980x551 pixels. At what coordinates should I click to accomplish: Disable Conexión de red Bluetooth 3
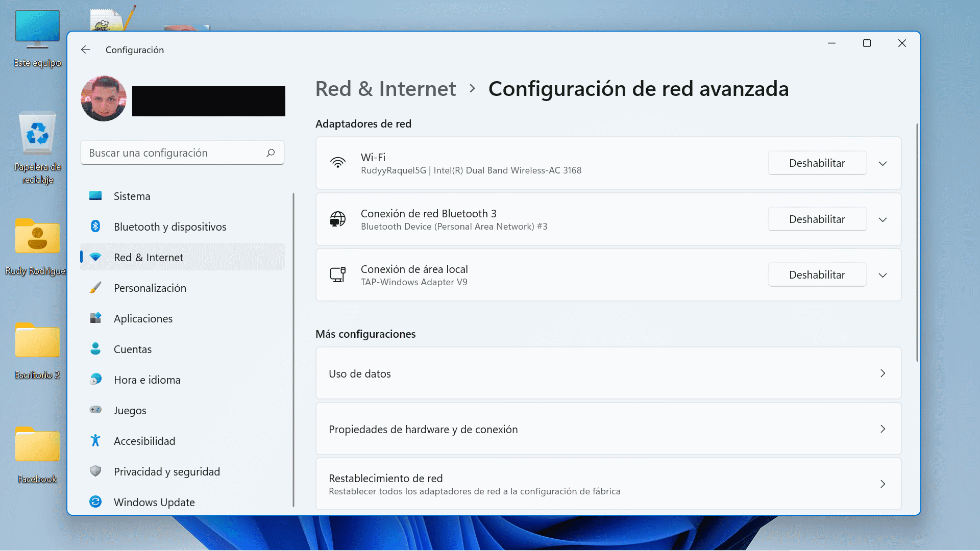point(817,219)
